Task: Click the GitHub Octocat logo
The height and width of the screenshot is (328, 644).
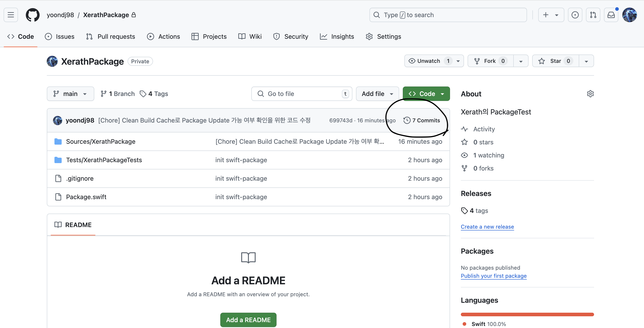Action: [33, 15]
